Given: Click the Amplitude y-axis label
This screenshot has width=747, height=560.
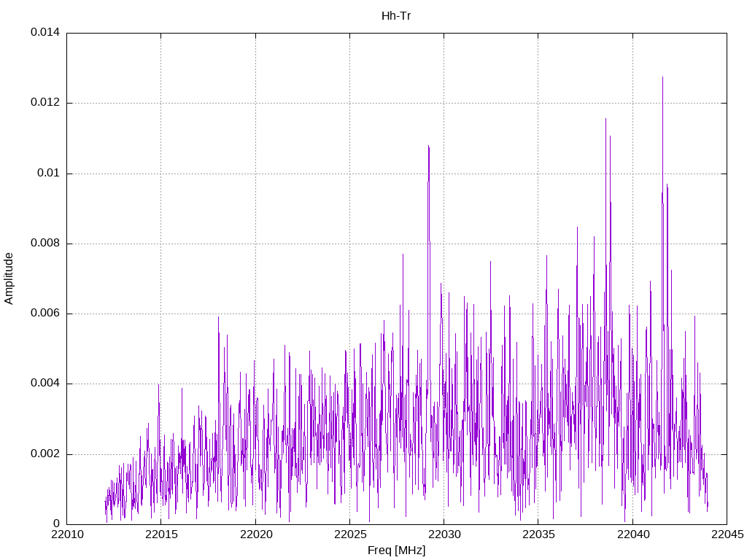Looking at the screenshot, I should [9, 279].
